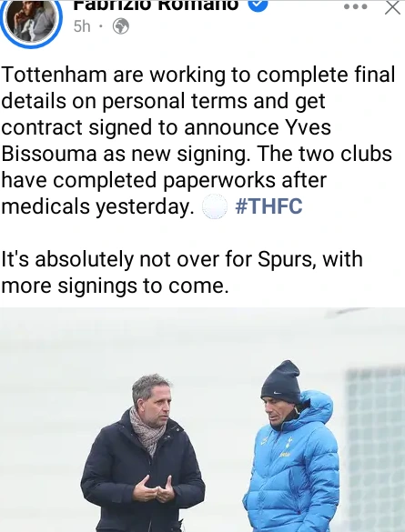This screenshot has width=405, height=532.
Task: Click the blue story ring around avatar
Action: 31,21
